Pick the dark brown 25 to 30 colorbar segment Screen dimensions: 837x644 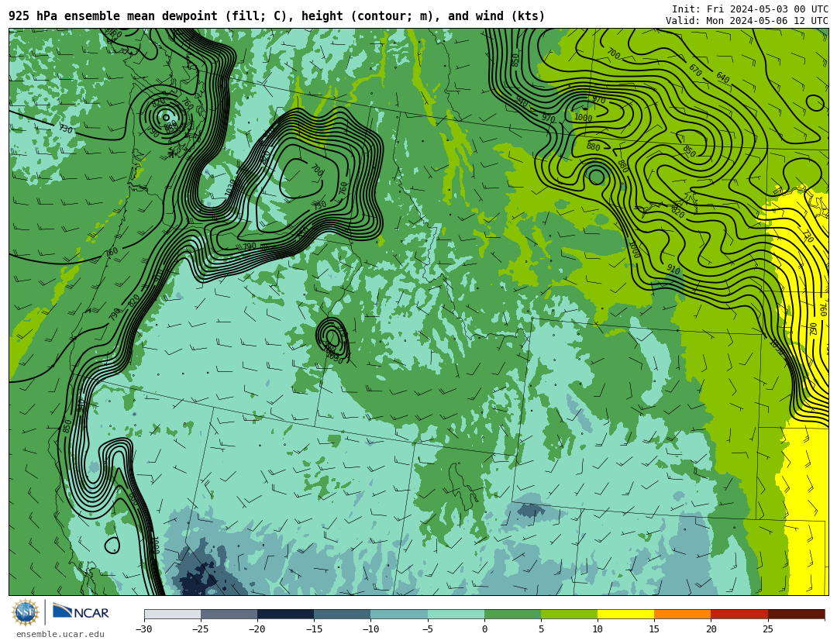(796, 614)
